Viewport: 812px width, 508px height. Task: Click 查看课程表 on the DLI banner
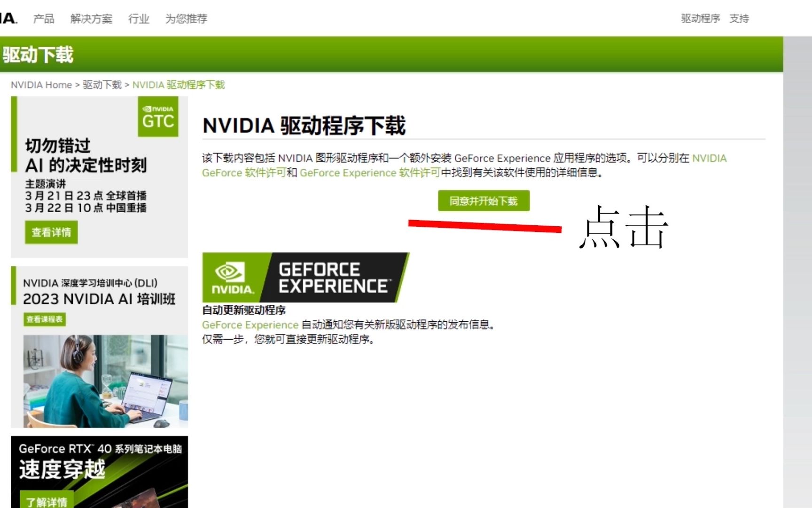pyautogui.click(x=45, y=319)
